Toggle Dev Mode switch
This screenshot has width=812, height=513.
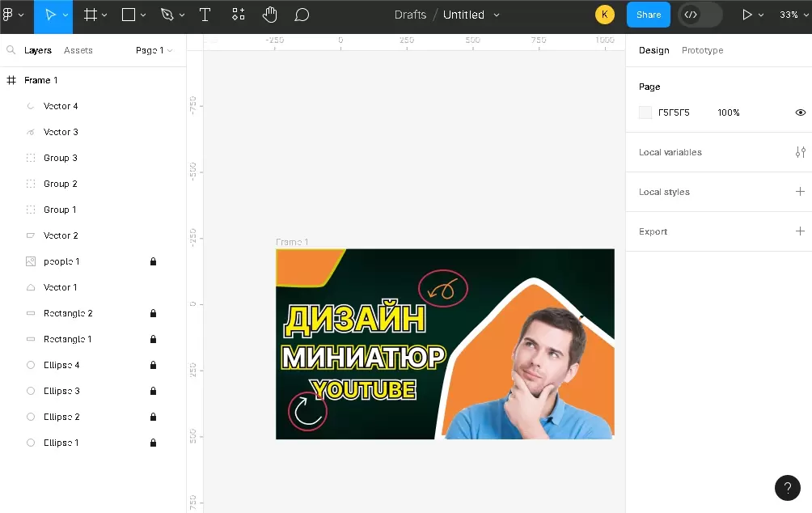click(x=700, y=15)
